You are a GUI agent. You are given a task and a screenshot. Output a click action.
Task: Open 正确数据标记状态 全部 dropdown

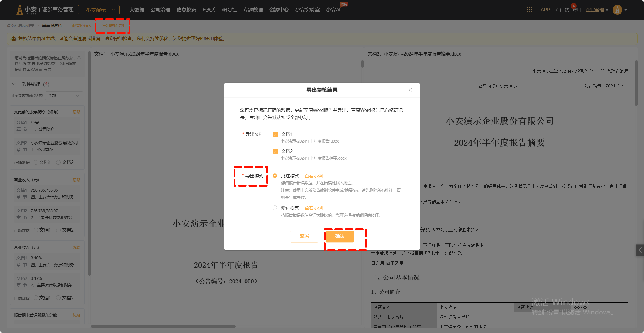coord(64,96)
